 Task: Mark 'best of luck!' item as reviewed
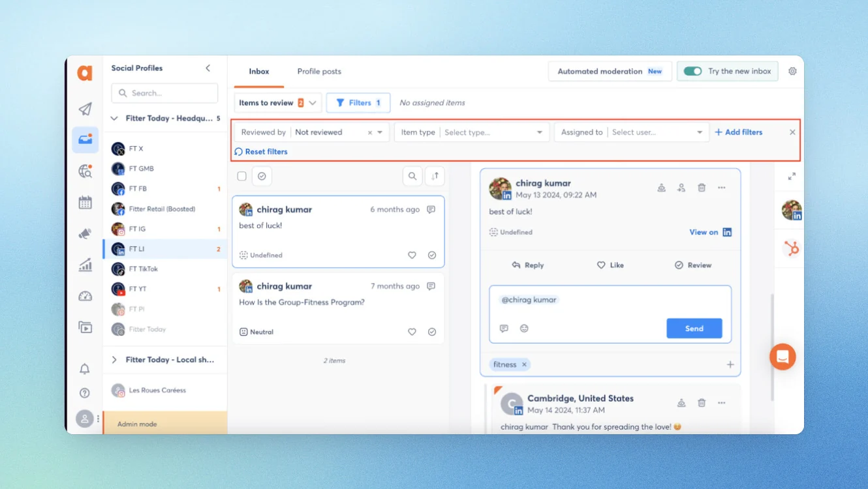tap(432, 256)
